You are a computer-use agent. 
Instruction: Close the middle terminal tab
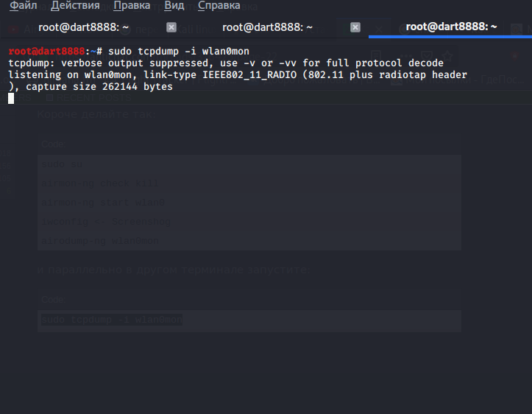pyautogui.click(x=355, y=27)
